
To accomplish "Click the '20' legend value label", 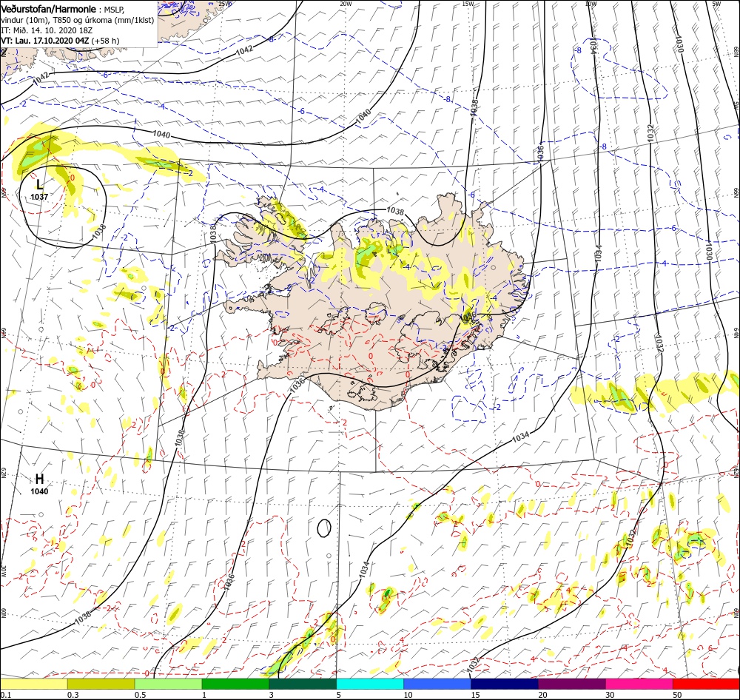I will (542, 695).
